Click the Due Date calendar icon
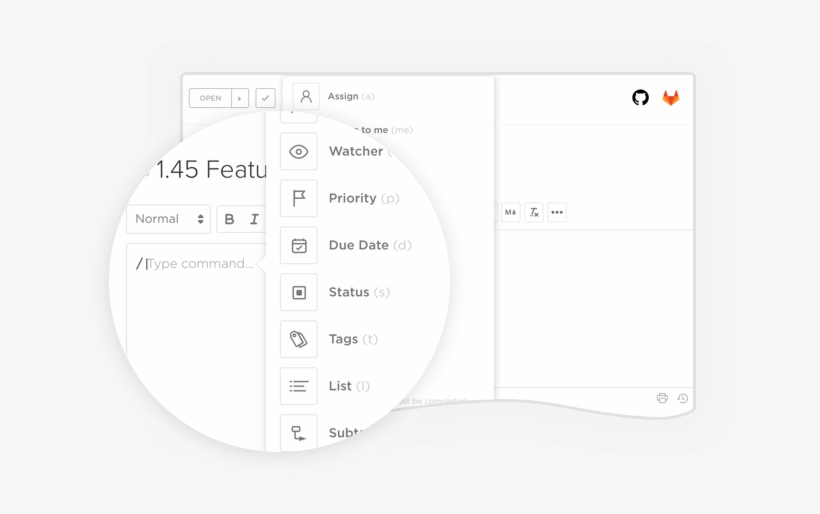 299,245
